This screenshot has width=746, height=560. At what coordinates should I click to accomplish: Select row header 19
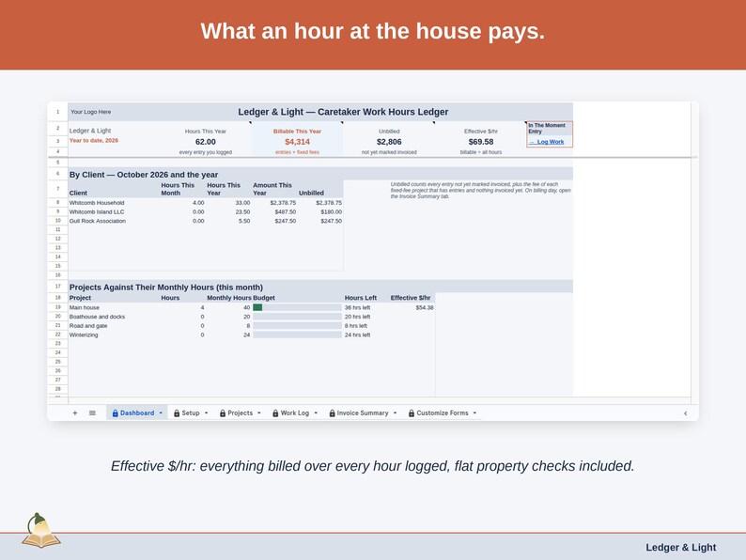tap(57, 307)
